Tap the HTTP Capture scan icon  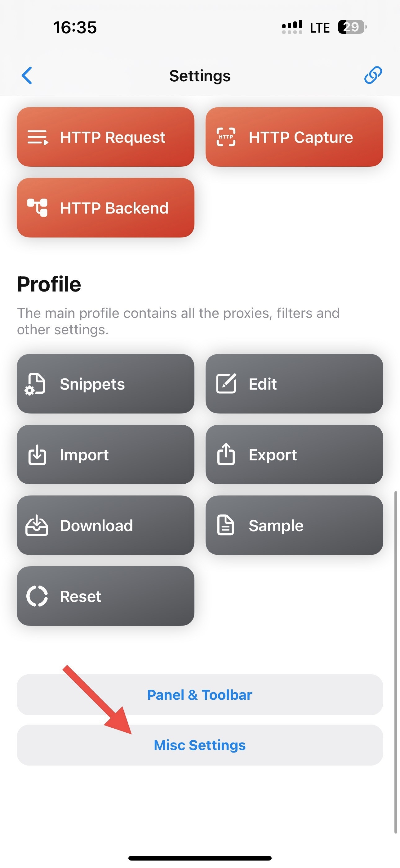[x=226, y=137]
